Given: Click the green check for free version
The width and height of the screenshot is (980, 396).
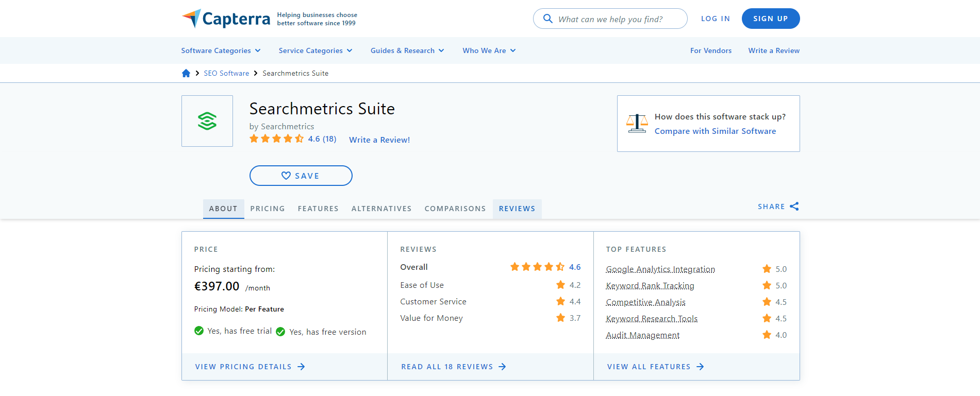Looking at the screenshot, I should [280, 332].
